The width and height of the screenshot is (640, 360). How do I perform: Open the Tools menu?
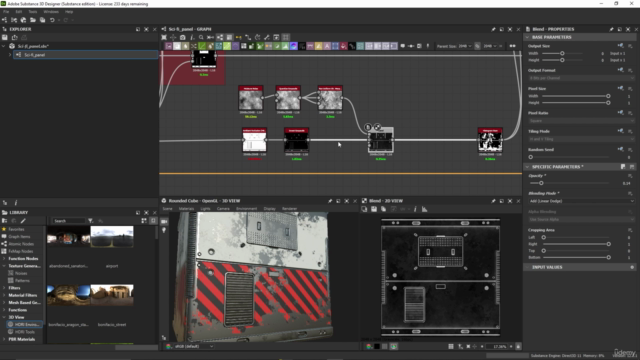(33, 12)
